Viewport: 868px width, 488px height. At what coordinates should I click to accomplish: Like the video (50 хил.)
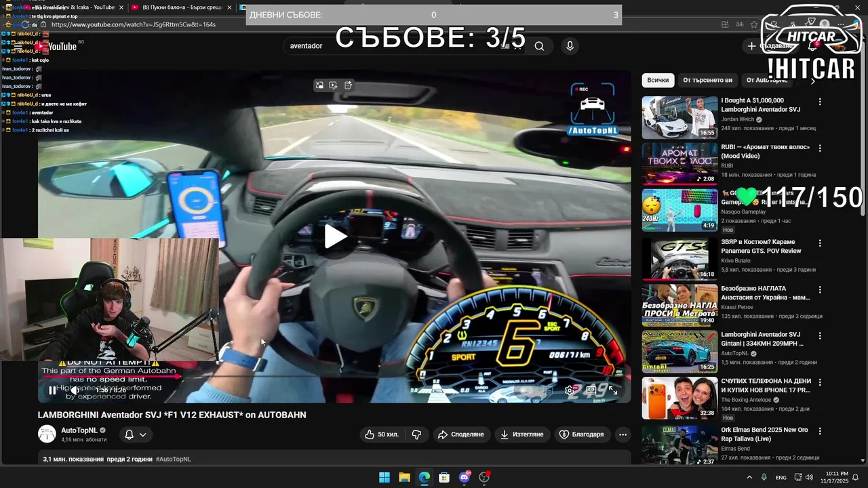(382, 434)
